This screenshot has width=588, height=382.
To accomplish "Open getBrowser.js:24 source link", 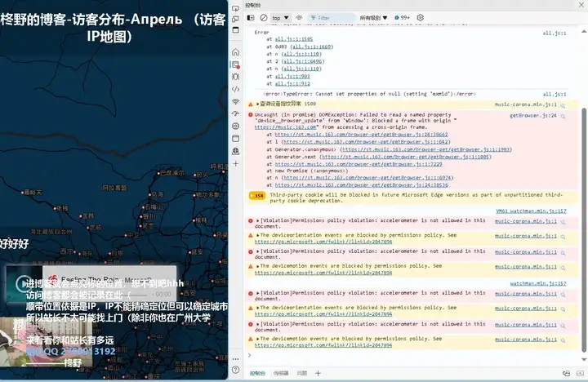I will (x=532, y=115).
